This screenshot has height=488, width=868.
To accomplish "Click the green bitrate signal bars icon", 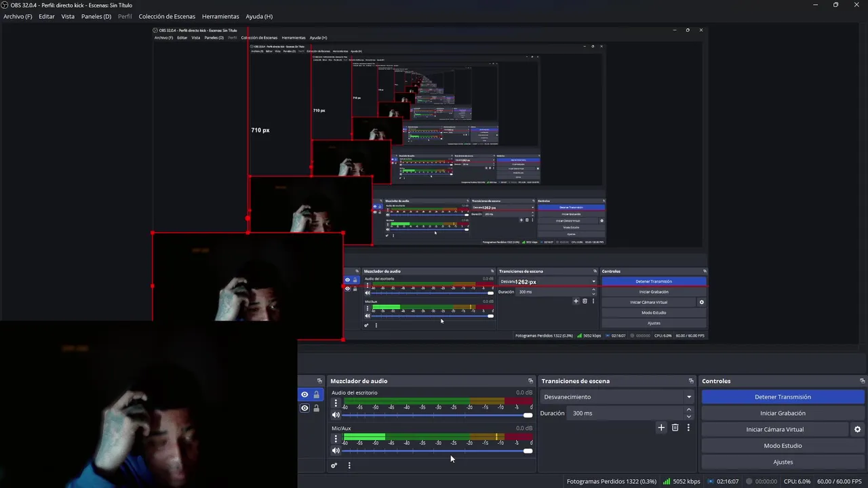I will coord(667,481).
